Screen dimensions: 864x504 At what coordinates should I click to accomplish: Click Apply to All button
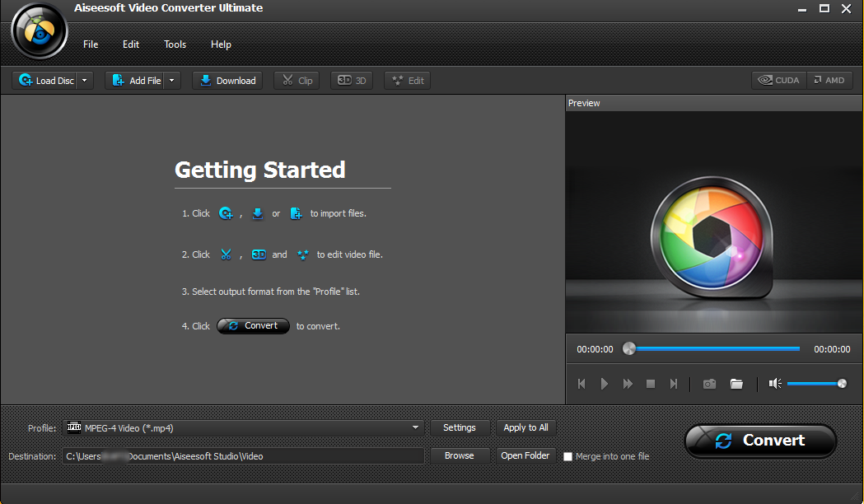coord(525,428)
